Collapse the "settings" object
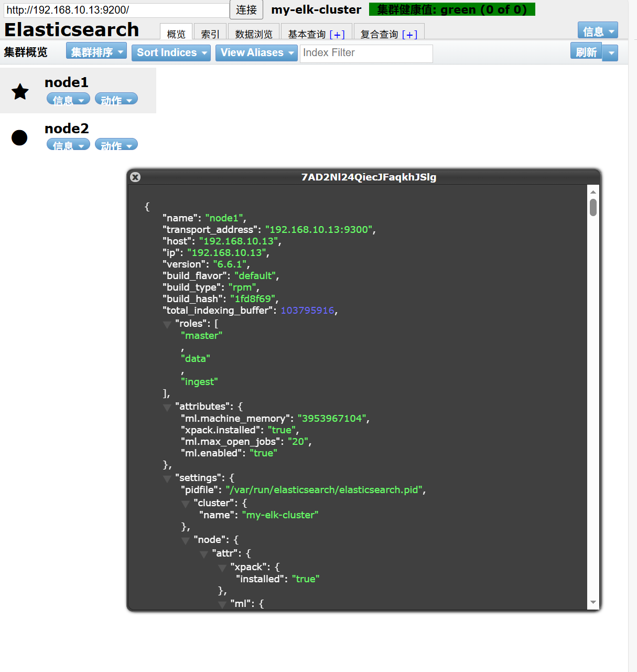This screenshot has width=637, height=672. pyautogui.click(x=167, y=478)
